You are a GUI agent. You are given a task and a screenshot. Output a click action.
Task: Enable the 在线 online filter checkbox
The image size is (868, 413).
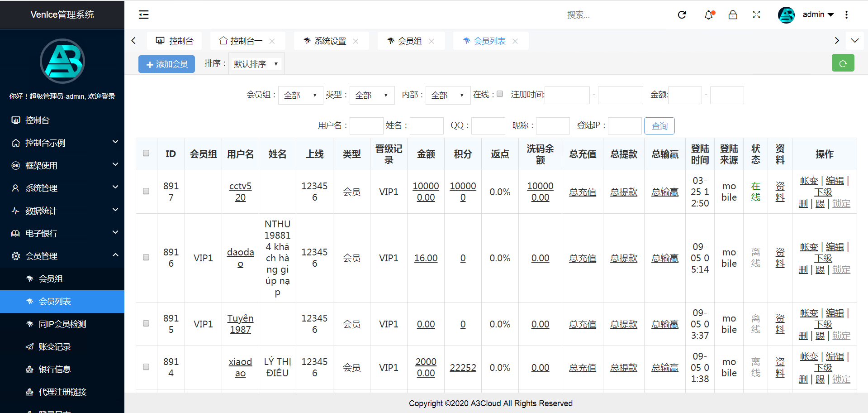tap(500, 94)
